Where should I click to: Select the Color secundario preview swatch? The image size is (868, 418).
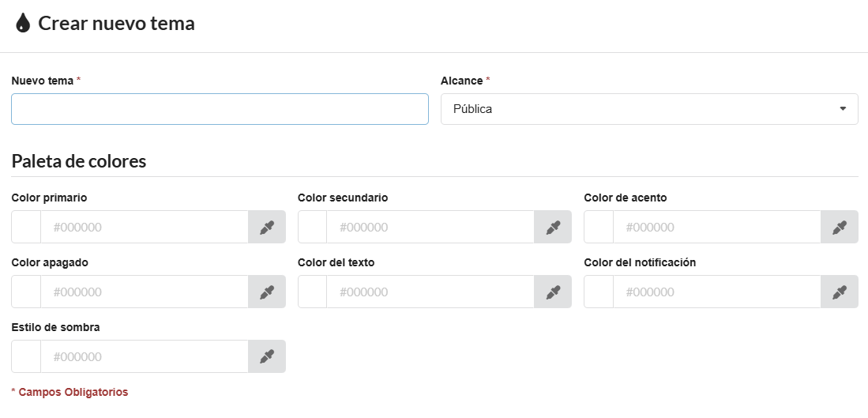(x=312, y=228)
